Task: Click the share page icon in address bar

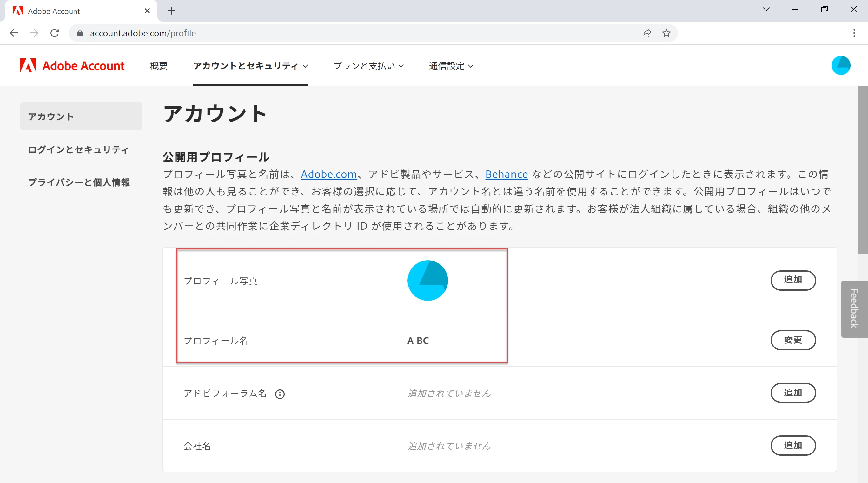Action: tap(646, 33)
